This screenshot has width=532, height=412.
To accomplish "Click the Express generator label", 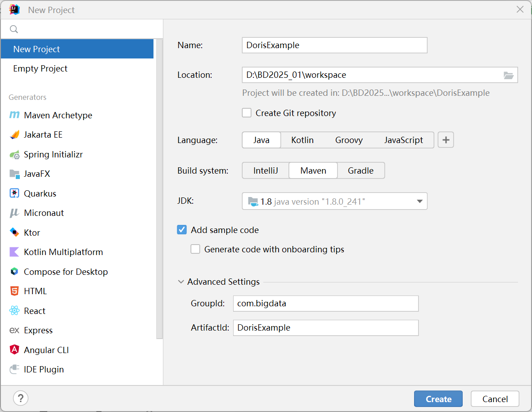I will point(38,331).
